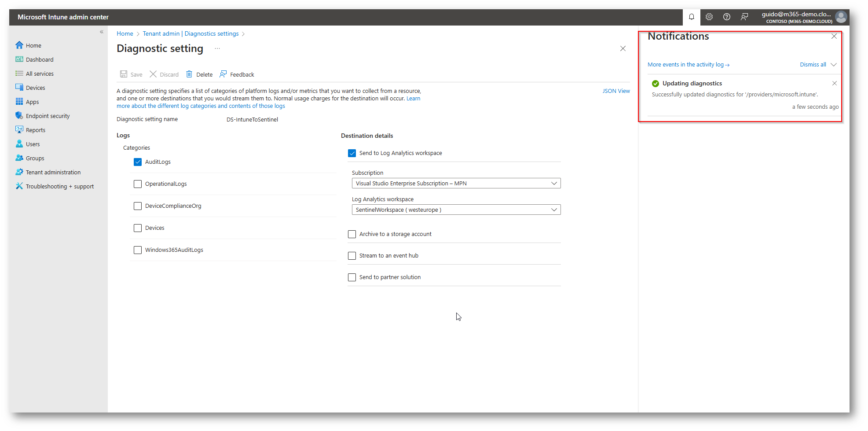868x431 pixels.
Task: Open the ellipsis menu beside Diagnostic setting
Action: (217, 48)
